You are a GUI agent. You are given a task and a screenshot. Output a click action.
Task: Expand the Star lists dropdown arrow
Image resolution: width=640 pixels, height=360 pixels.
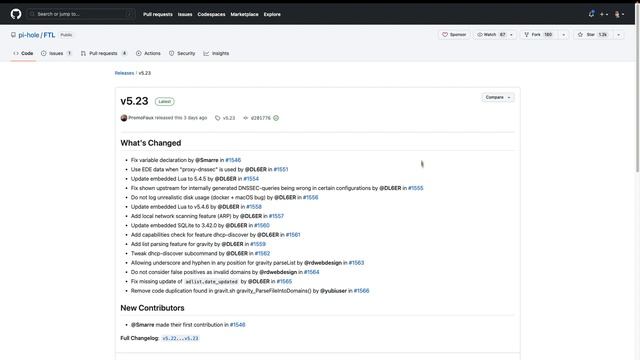tap(619, 35)
